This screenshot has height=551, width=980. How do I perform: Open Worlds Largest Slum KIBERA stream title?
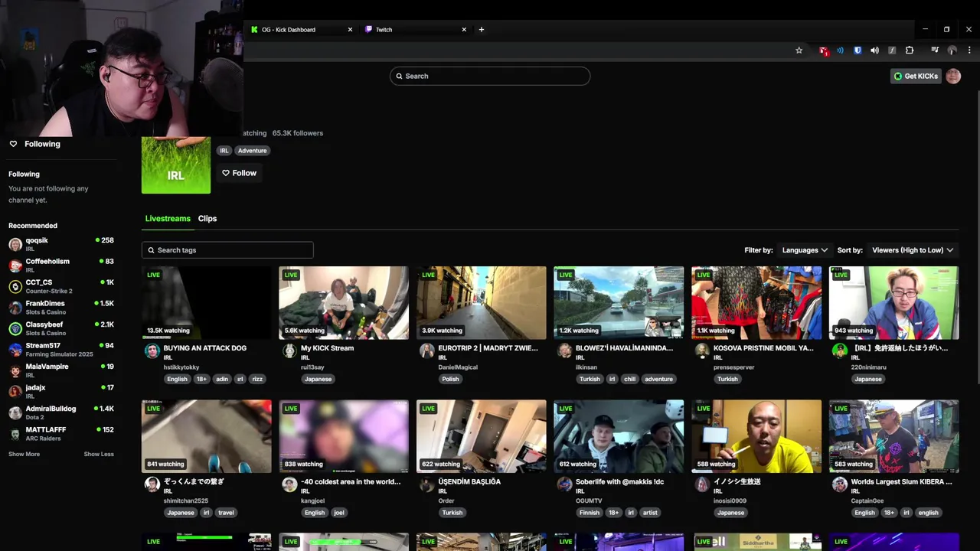(x=902, y=482)
